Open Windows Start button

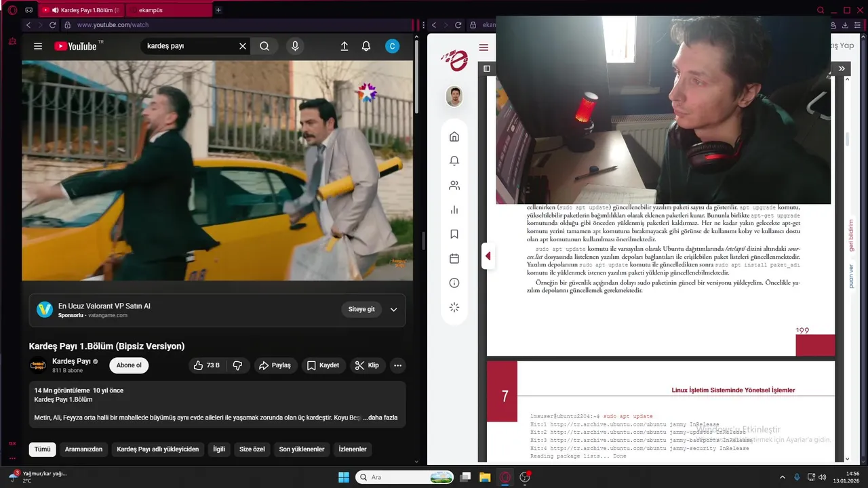[x=344, y=477]
